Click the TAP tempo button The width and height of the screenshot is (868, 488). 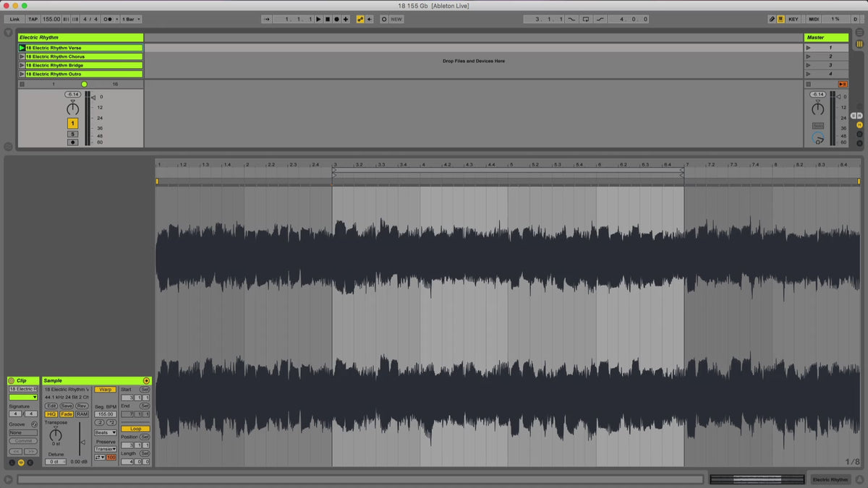[x=33, y=19]
